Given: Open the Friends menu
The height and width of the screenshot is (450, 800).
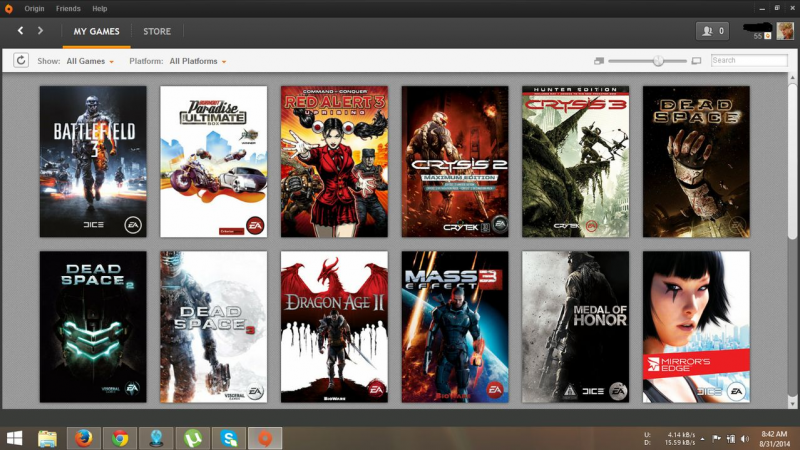Looking at the screenshot, I should pyautogui.click(x=68, y=9).
